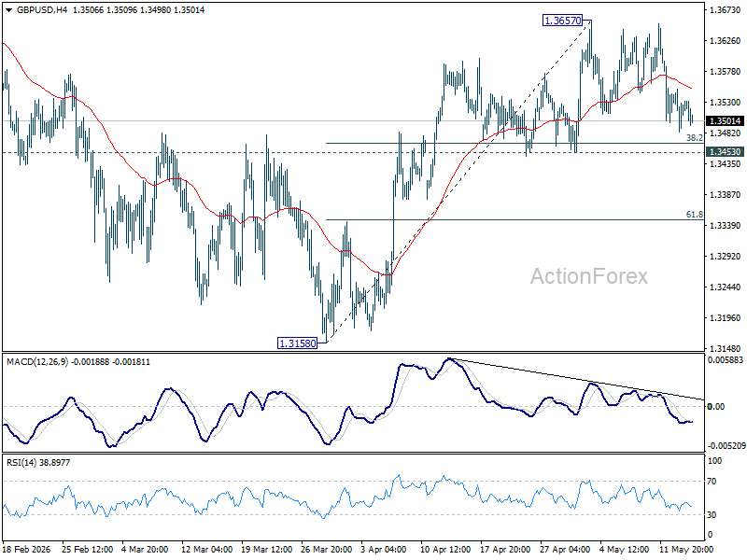The image size is (747, 560).
Task: Select the 38.2 Fibonacci level label
Action: [694, 137]
